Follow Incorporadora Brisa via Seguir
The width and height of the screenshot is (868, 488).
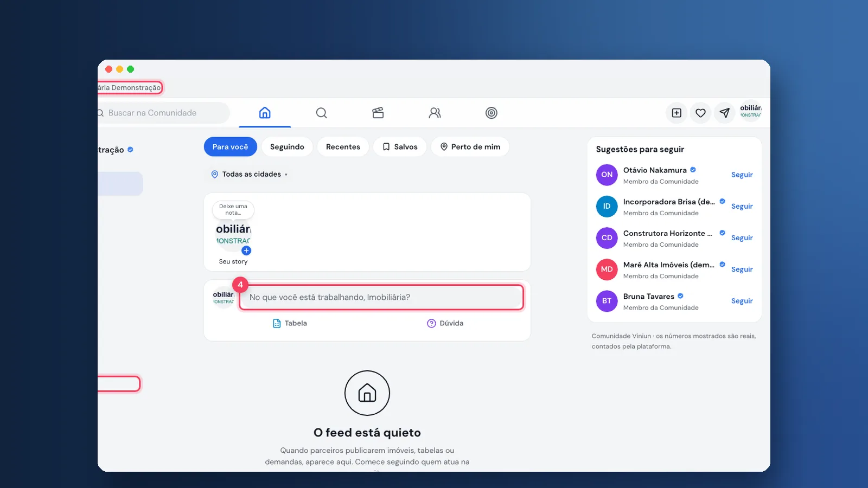[742, 206]
